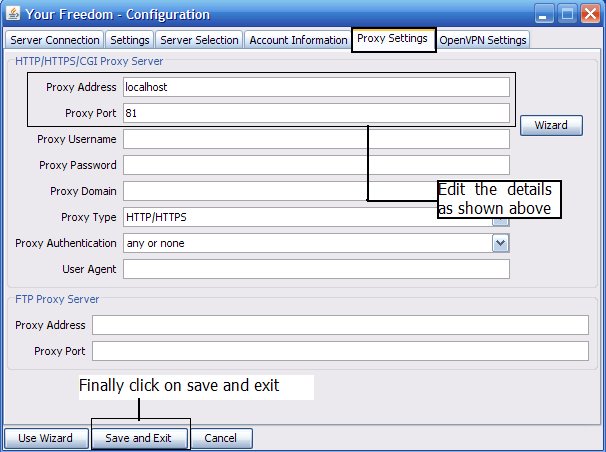Screen dimensions: 606x452
Task: Expand the Proxy Authentication dropdown arrow
Action: 500,243
